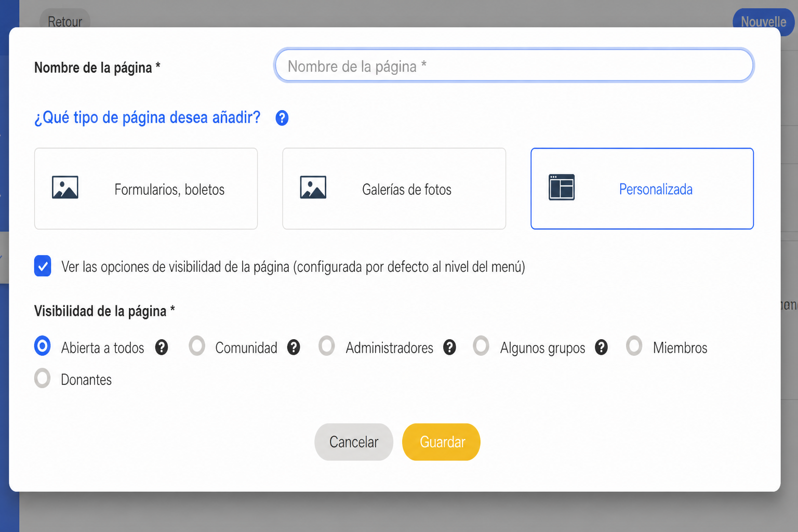Open help icon next to Abierta a todos
The height and width of the screenshot is (532, 798).
point(162,347)
